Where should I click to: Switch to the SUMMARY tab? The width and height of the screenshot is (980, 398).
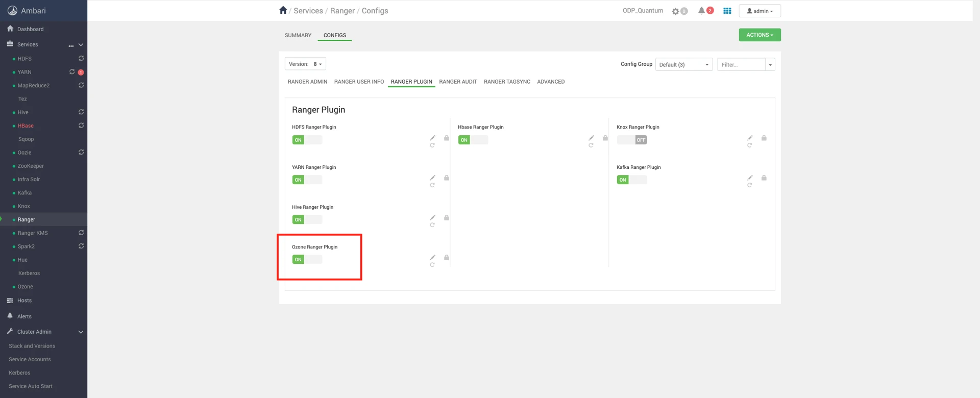[x=298, y=35]
